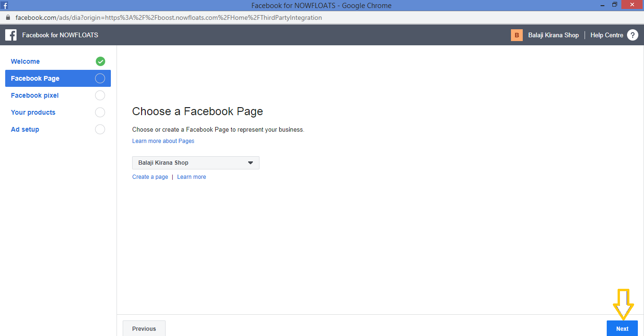Click the Create a page link
The height and width of the screenshot is (336, 644).
click(150, 177)
